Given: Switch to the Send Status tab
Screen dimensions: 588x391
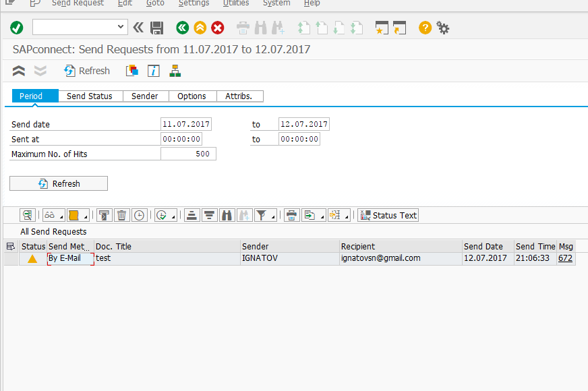Looking at the screenshot, I should click(x=91, y=96).
